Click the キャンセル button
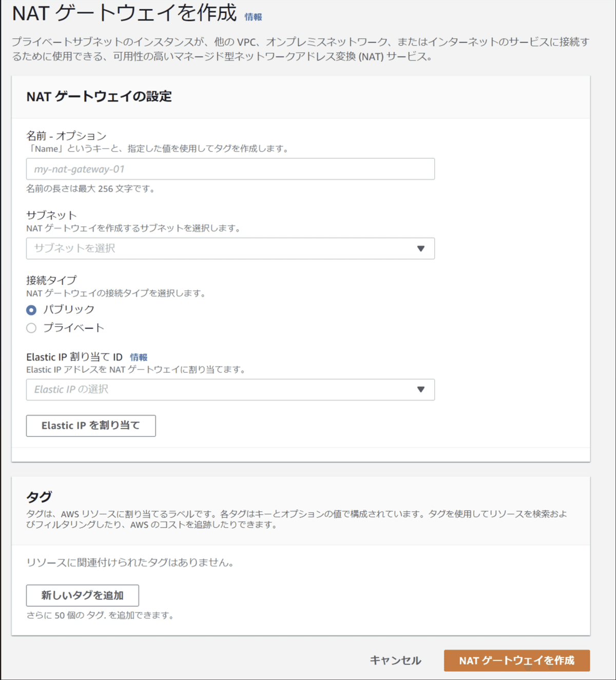 point(395,660)
